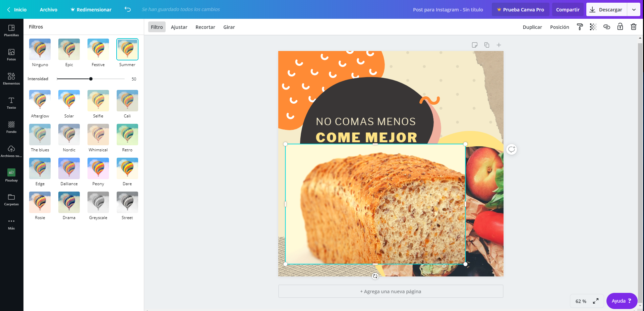Edit the design title Sin título
The height and width of the screenshot is (311, 644).
click(x=448, y=9)
